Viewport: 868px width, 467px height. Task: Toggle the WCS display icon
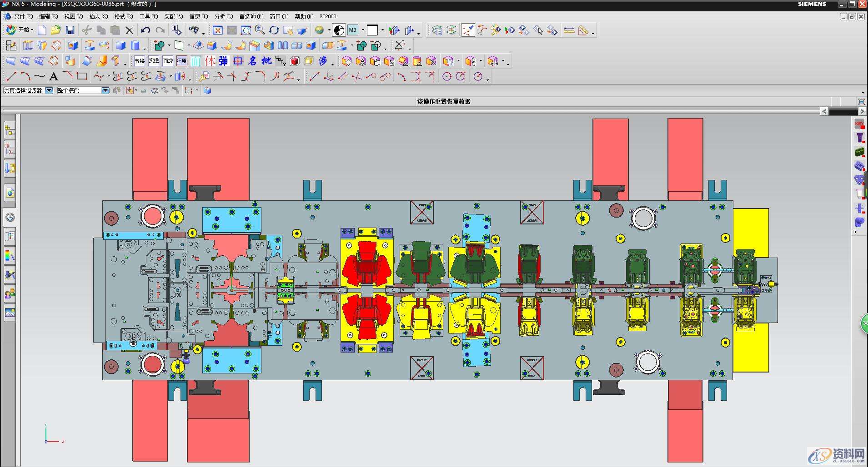click(x=468, y=30)
